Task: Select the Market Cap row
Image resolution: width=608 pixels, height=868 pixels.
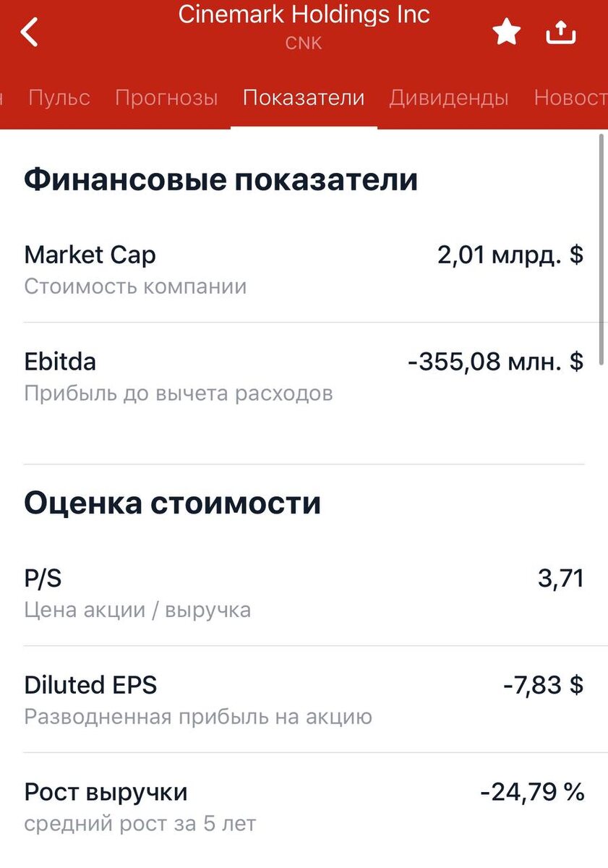Action: point(304,269)
